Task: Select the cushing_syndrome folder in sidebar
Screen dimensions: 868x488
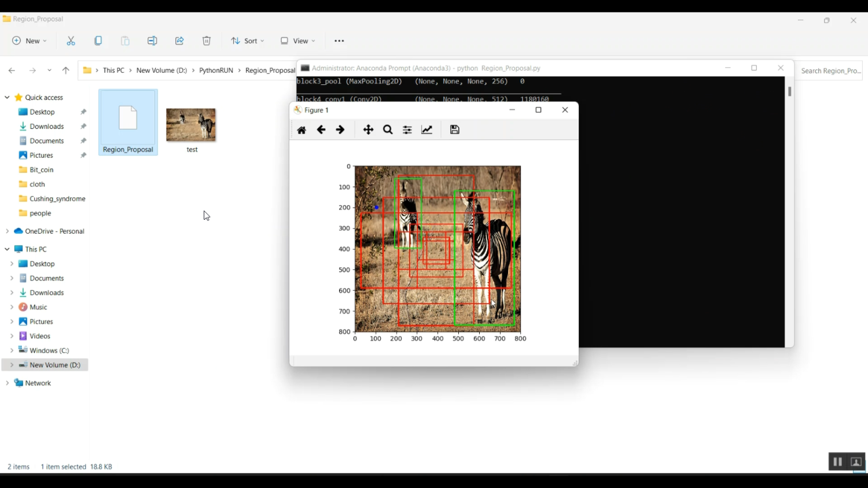Action: pyautogui.click(x=57, y=199)
